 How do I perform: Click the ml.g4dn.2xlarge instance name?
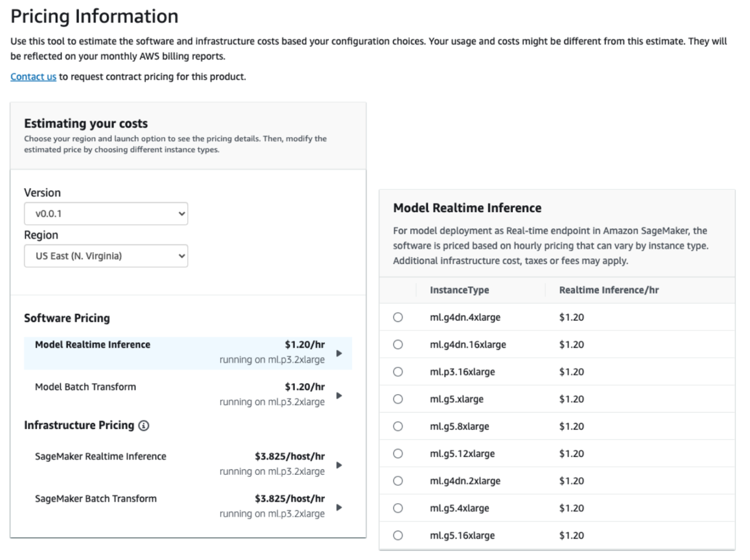pos(465,481)
